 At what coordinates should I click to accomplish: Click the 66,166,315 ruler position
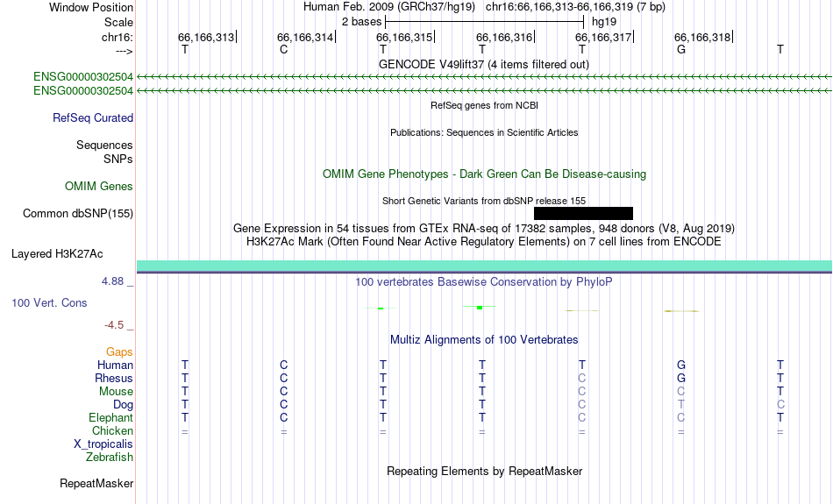point(405,37)
